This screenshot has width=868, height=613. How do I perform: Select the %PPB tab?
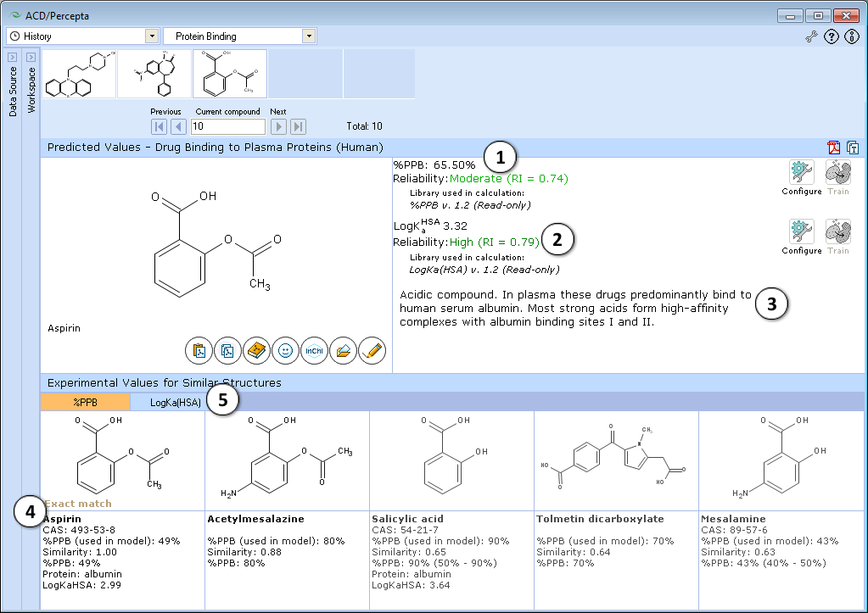click(x=85, y=402)
